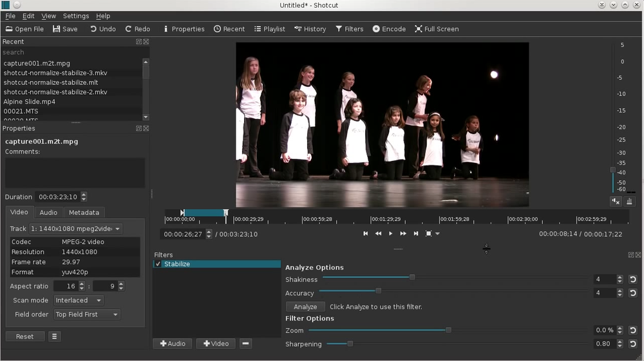Adjust the current timecode stepper
This screenshot has width=644, height=361.
[209, 234]
